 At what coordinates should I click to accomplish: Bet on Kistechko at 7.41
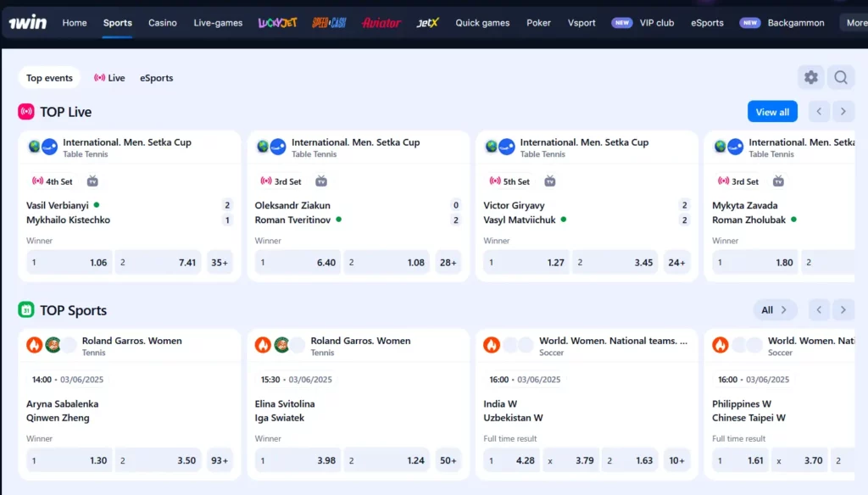point(159,263)
